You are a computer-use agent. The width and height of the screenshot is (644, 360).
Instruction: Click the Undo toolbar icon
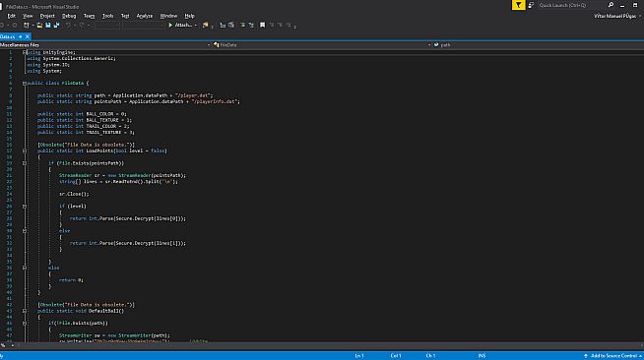[68, 25]
